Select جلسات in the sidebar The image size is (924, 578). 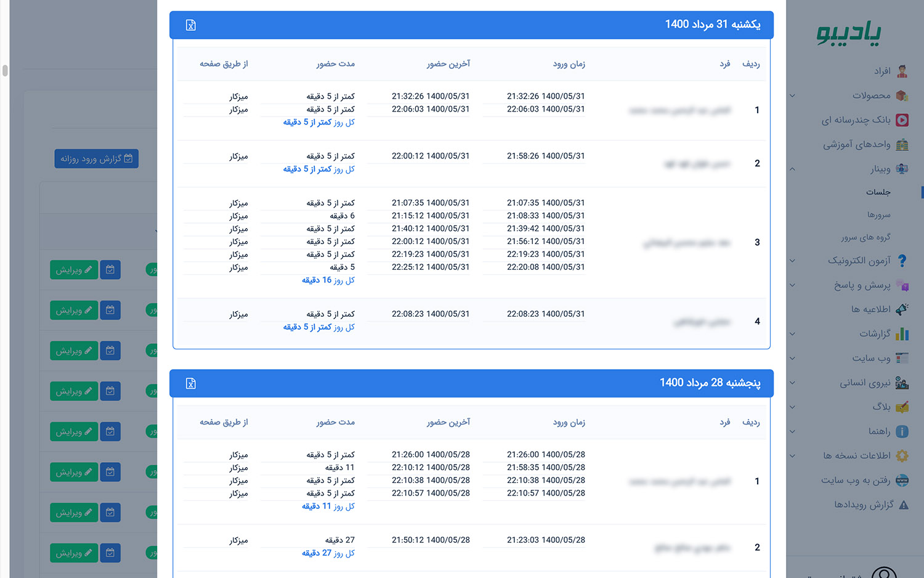[878, 192]
